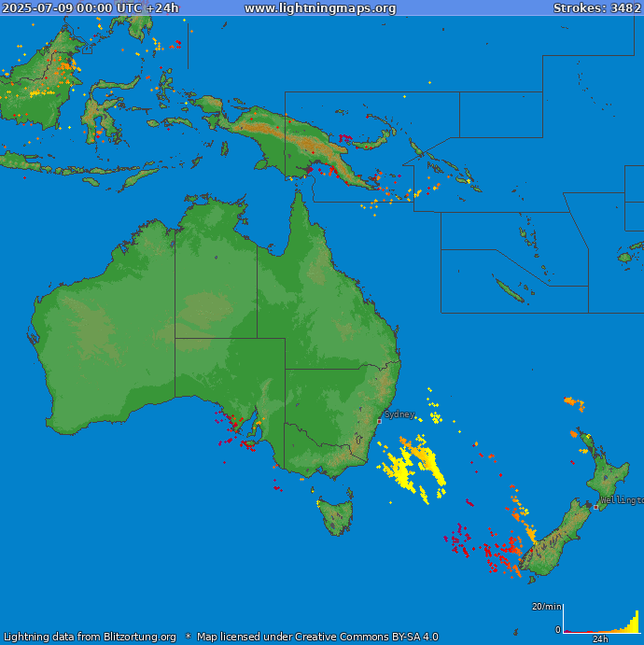Open the www.lightningmaps.org link in header
The height and width of the screenshot is (645, 644).
point(320,8)
